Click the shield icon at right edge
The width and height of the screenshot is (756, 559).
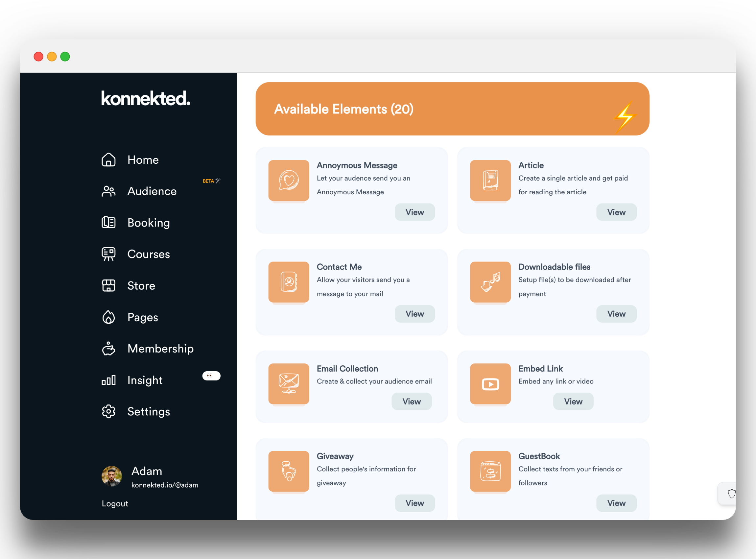coord(731,494)
